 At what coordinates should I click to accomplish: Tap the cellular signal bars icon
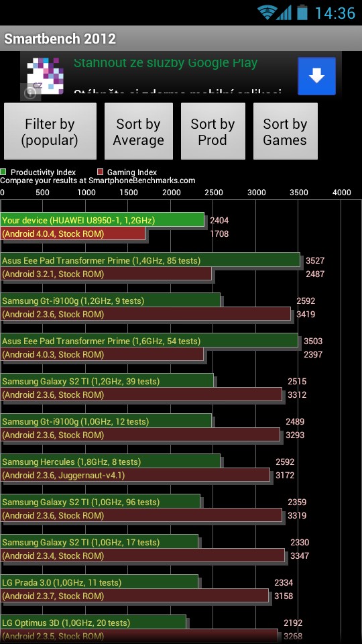pyautogui.click(x=284, y=13)
